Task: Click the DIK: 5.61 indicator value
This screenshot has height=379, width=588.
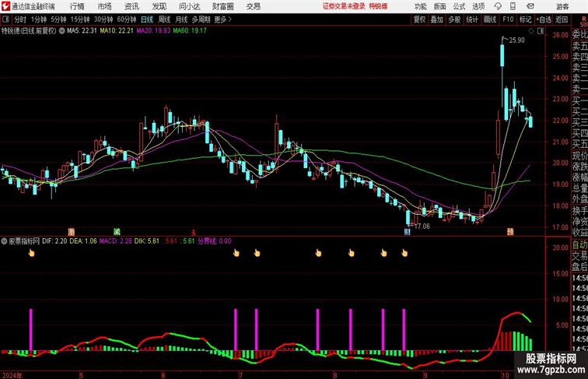Action: coord(147,241)
